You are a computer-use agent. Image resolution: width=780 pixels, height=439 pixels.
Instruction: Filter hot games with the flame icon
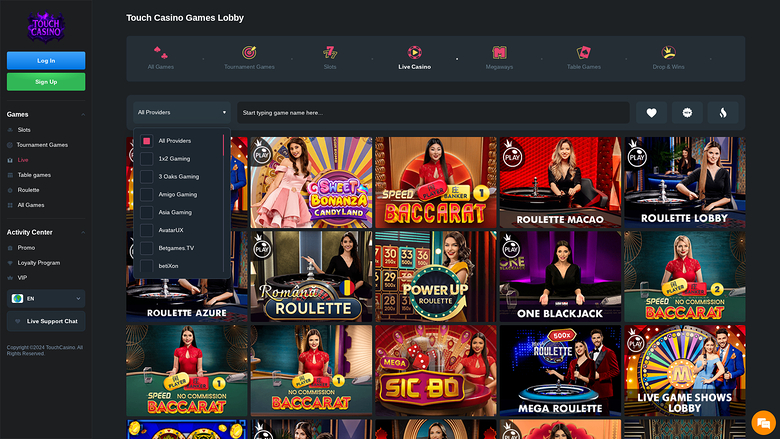point(723,113)
